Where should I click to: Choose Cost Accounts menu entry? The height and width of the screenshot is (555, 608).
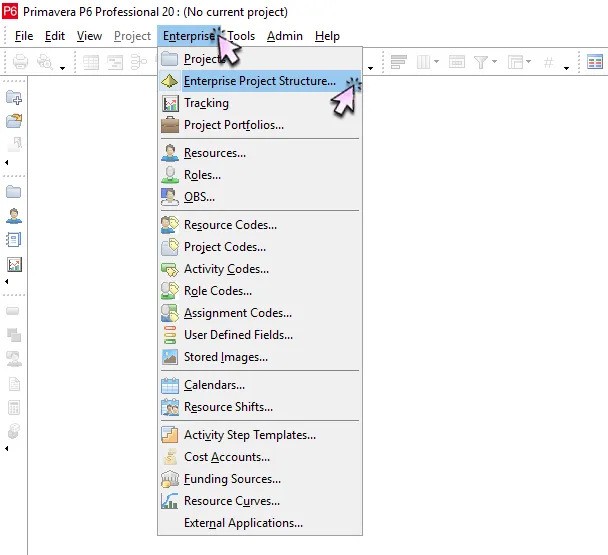[x=260, y=457]
